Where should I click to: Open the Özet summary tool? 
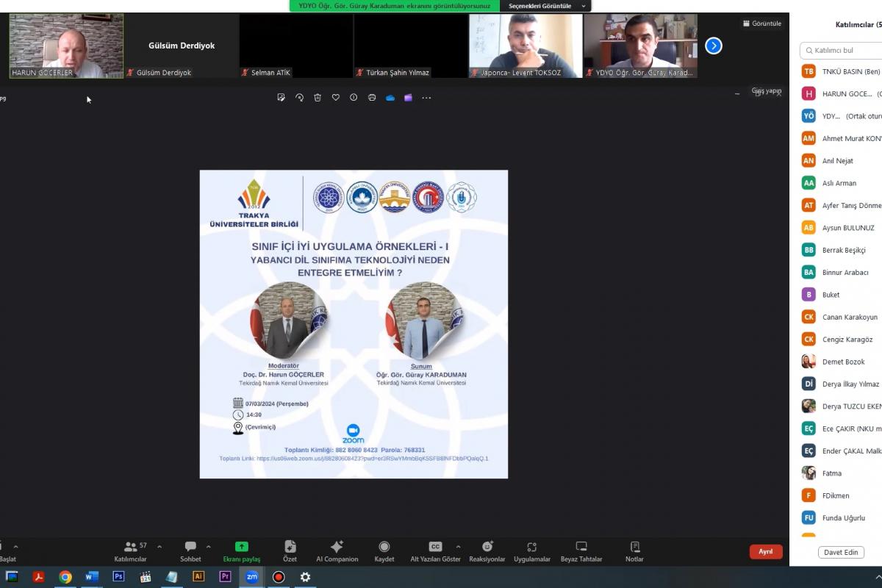pos(290,551)
